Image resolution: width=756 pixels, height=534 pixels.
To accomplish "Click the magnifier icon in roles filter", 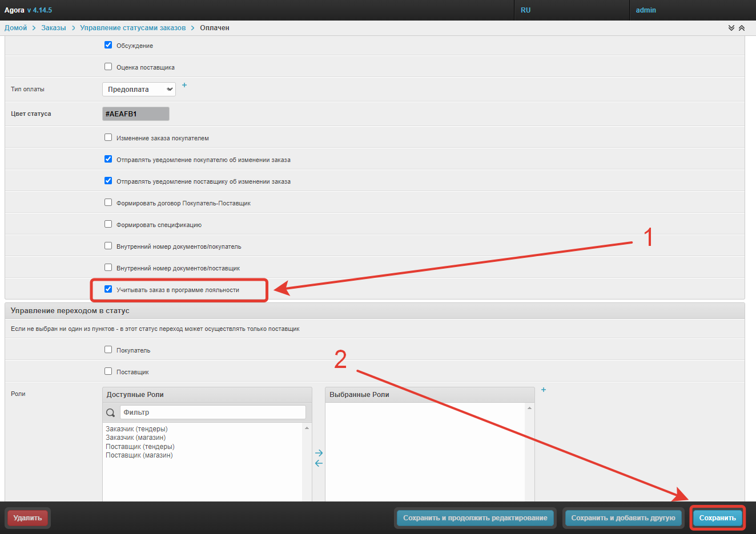I will 111,412.
